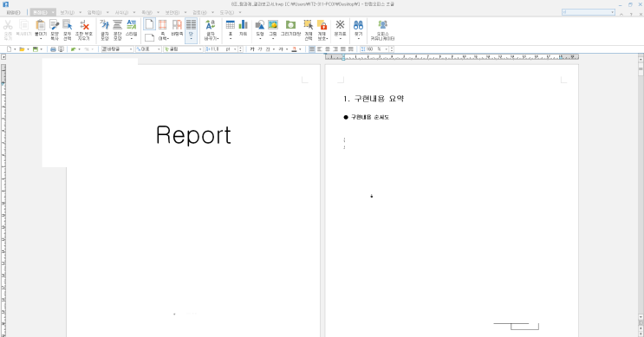Click the Cut (오려두기) scissors icon
The height and width of the screenshot is (337, 644).
point(8,25)
